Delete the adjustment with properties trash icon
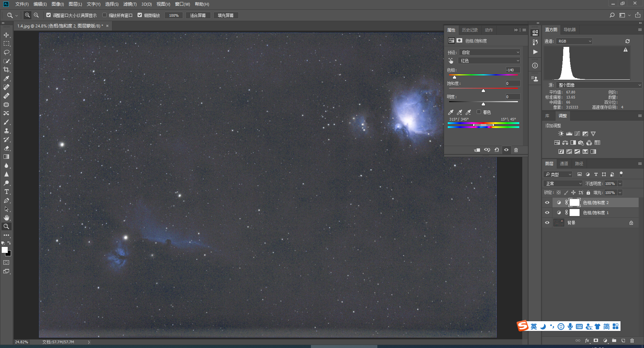This screenshot has height=348, width=644. [x=516, y=150]
